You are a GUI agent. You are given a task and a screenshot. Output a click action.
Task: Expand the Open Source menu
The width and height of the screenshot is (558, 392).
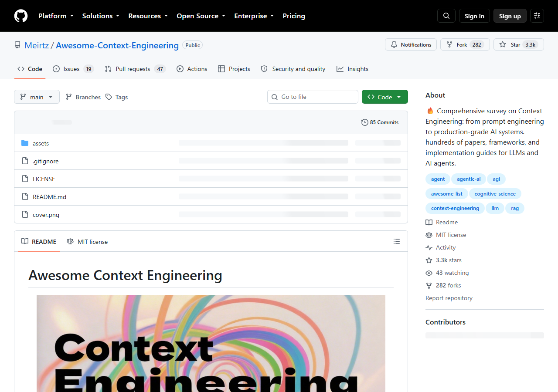[201, 16]
